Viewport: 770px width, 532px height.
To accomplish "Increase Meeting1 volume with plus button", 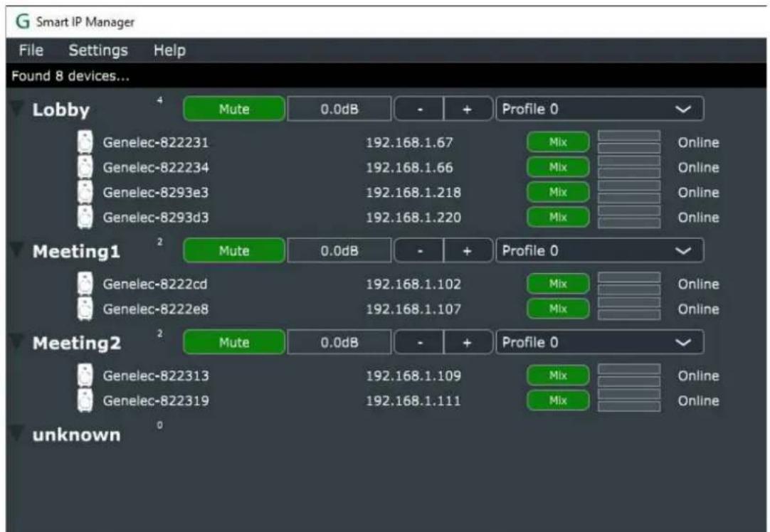I will tap(468, 251).
